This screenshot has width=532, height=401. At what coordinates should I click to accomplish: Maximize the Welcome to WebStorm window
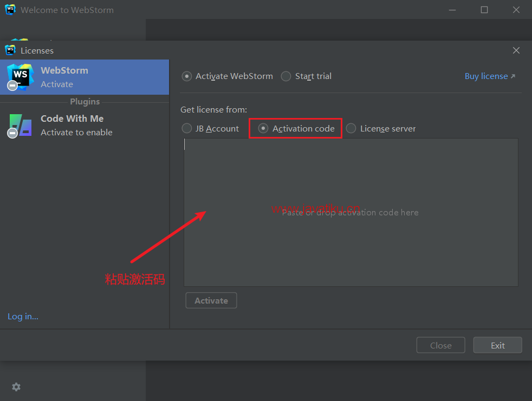484,10
